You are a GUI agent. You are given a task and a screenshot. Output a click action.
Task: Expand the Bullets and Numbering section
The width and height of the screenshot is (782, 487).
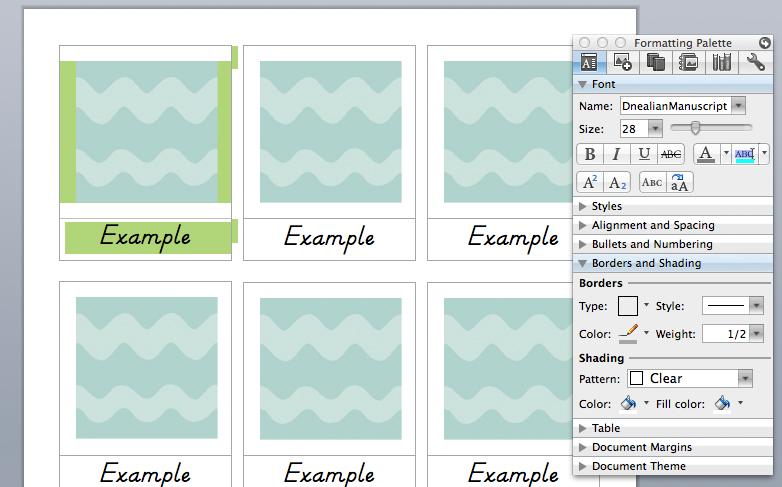(x=582, y=244)
